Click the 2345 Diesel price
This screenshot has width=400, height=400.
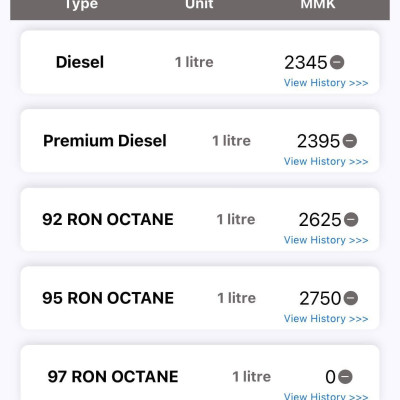coord(306,62)
